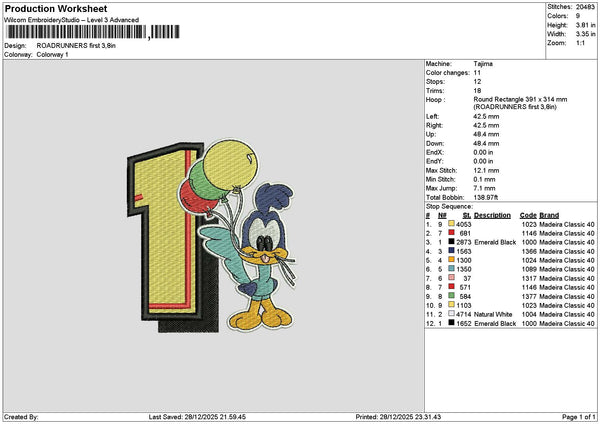
Task: Select stitch count '2873' in row 3
Action: click(x=463, y=242)
